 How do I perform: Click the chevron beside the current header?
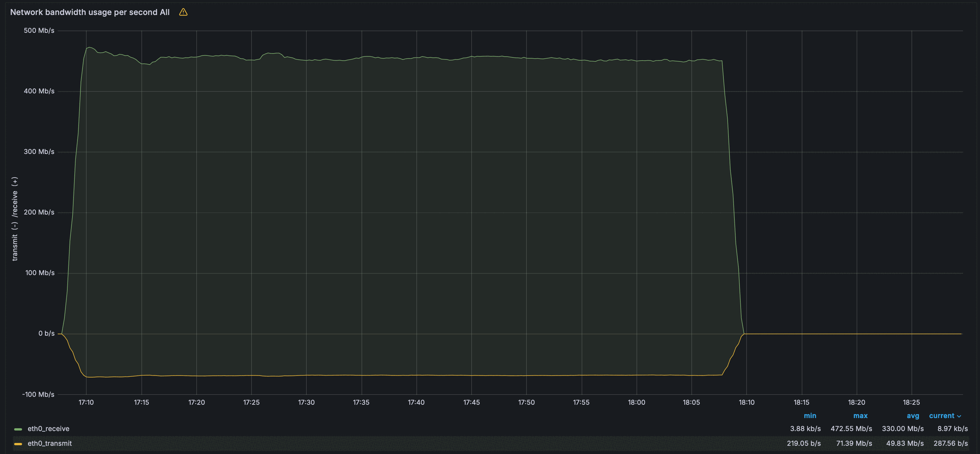tap(959, 416)
